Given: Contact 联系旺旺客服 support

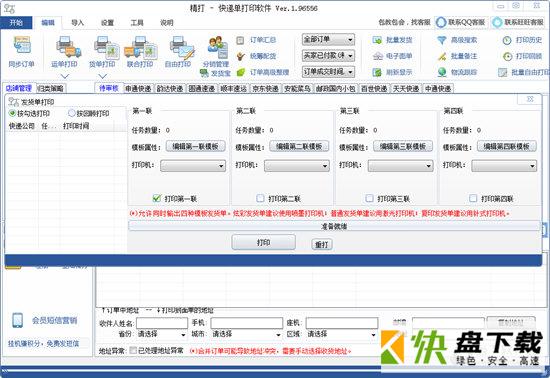Looking at the screenshot, I should (518, 22).
